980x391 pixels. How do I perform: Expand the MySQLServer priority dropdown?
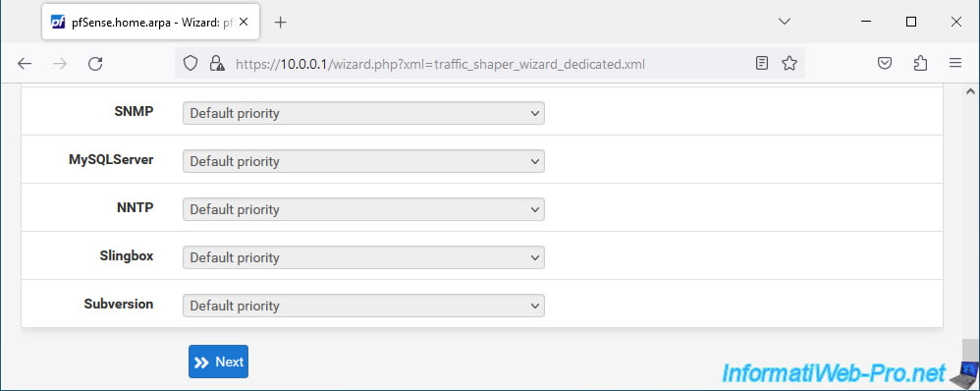(363, 161)
